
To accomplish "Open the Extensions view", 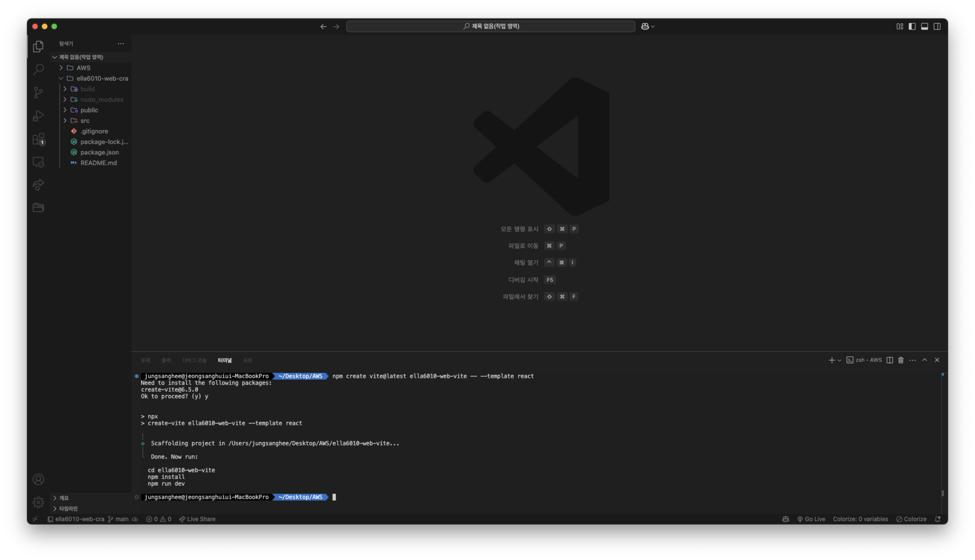I will point(38,139).
